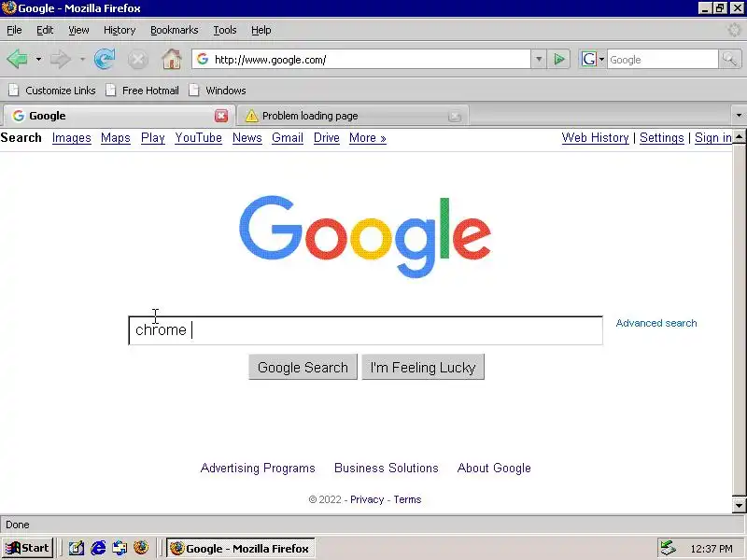Reload the page with the Refresh icon
Image resolution: width=747 pixels, height=560 pixels.
[105, 60]
